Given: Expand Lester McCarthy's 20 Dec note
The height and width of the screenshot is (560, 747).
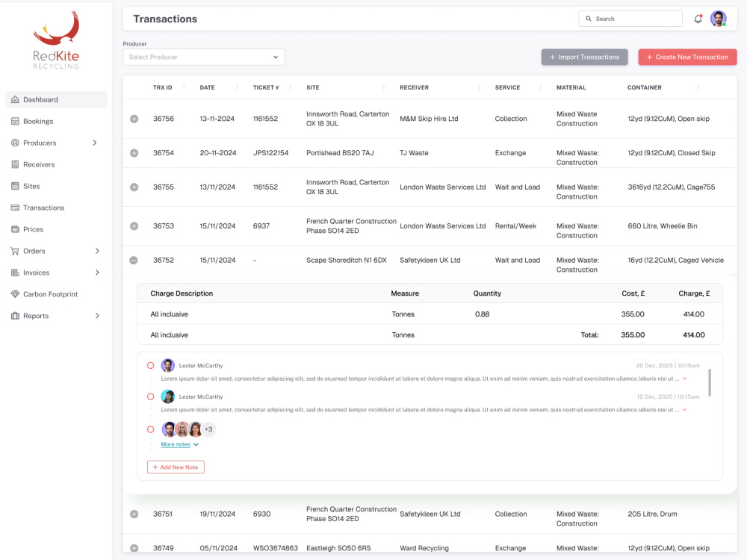Looking at the screenshot, I should pyautogui.click(x=684, y=379).
